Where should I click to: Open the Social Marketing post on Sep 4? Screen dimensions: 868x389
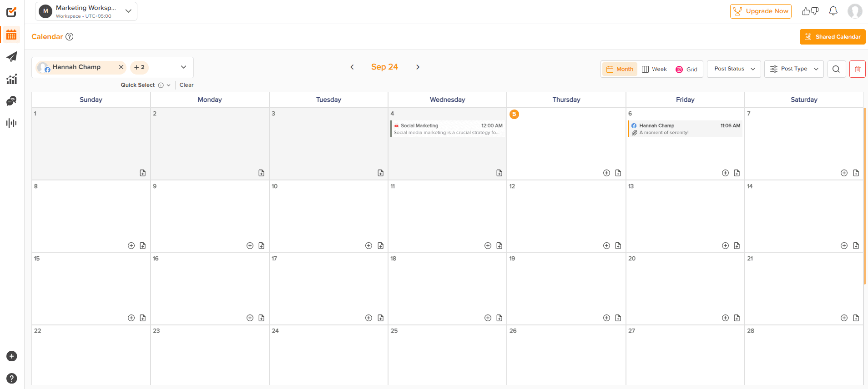(448, 129)
